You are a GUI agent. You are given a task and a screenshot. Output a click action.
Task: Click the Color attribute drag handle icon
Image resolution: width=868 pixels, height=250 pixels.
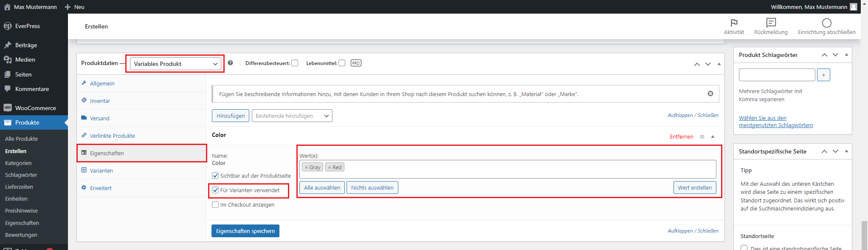coord(702,136)
